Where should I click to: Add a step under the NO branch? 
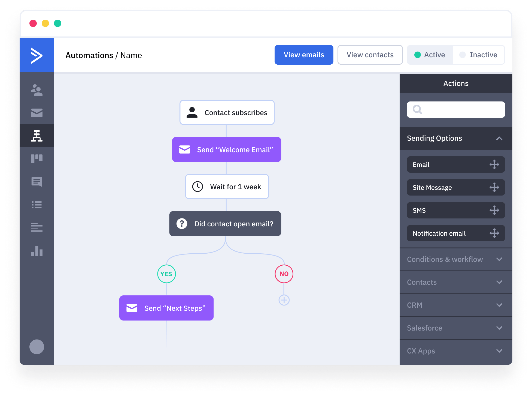(284, 300)
